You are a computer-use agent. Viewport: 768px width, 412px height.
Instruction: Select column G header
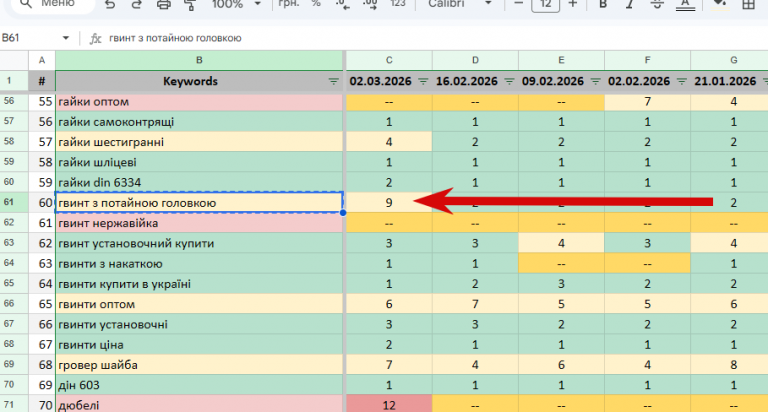tap(730, 60)
